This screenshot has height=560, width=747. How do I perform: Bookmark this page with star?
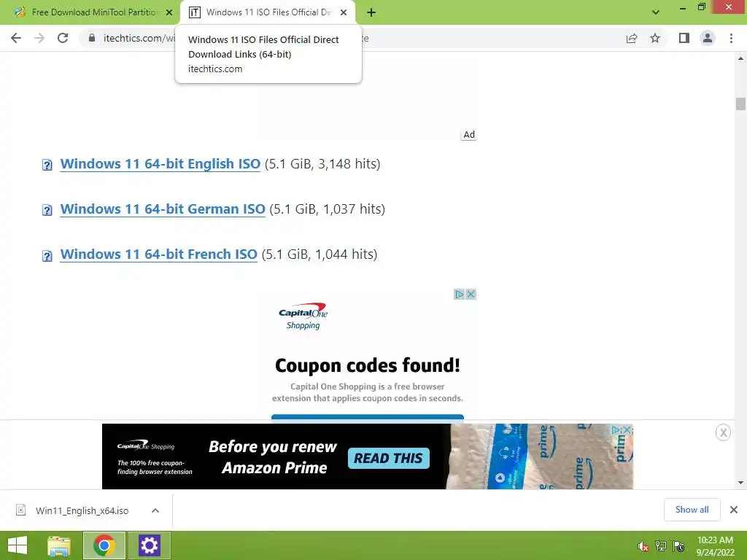click(x=655, y=38)
